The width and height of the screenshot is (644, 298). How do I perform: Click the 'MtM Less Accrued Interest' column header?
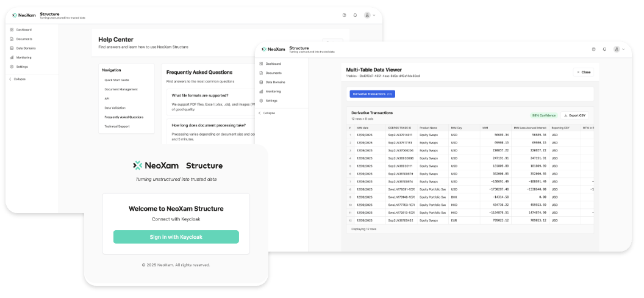pyautogui.click(x=530, y=128)
